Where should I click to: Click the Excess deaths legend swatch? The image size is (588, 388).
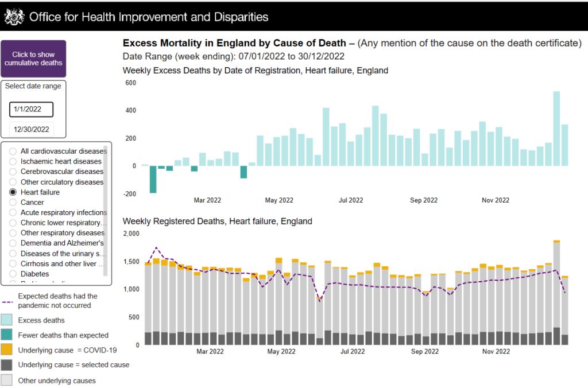click(x=7, y=320)
